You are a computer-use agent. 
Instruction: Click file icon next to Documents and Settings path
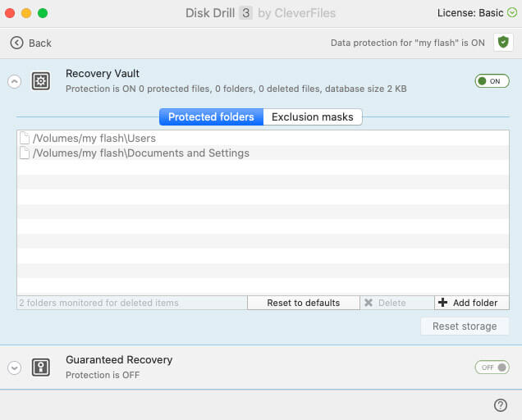pyautogui.click(x=25, y=153)
